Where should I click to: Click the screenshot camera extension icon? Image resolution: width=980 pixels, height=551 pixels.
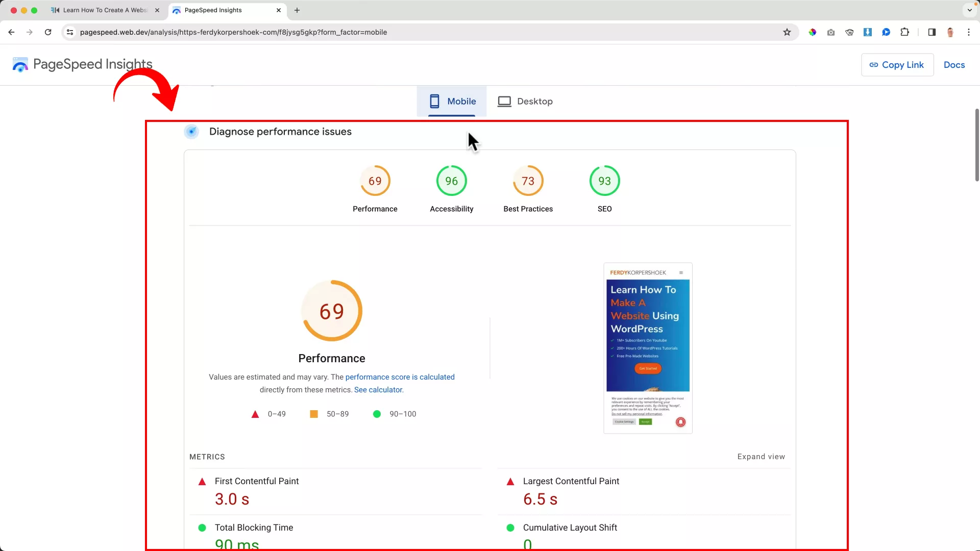(x=831, y=32)
